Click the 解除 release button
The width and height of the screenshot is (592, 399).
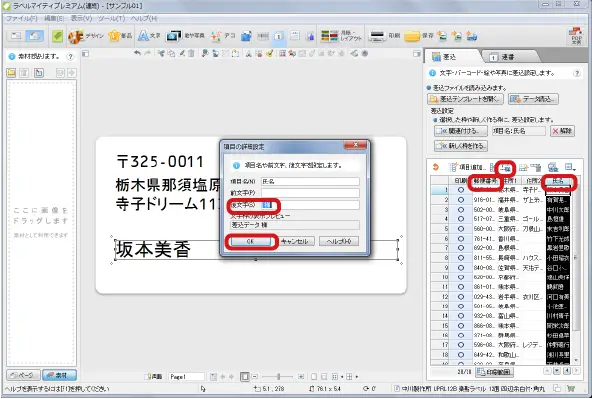[x=562, y=131]
